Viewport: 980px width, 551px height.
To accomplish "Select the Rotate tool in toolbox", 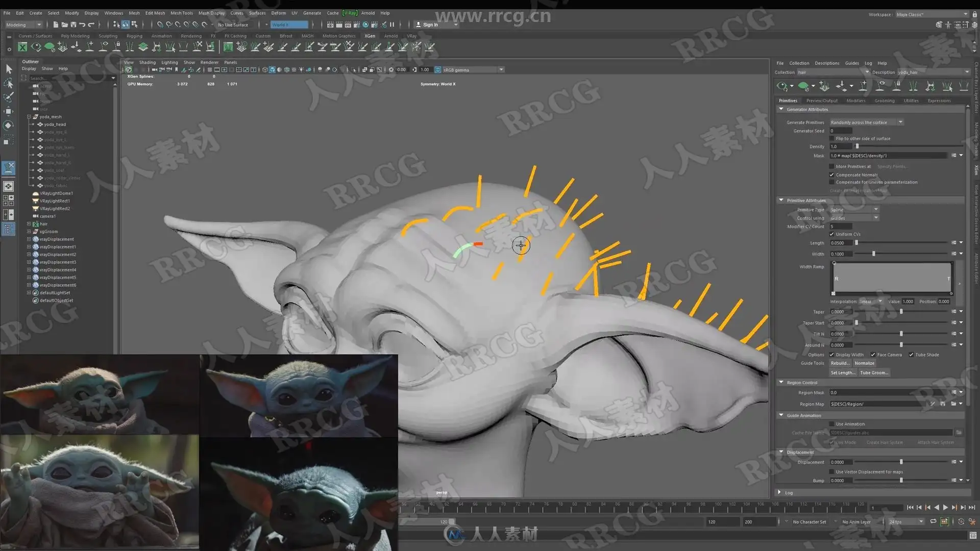I will 9,125.
